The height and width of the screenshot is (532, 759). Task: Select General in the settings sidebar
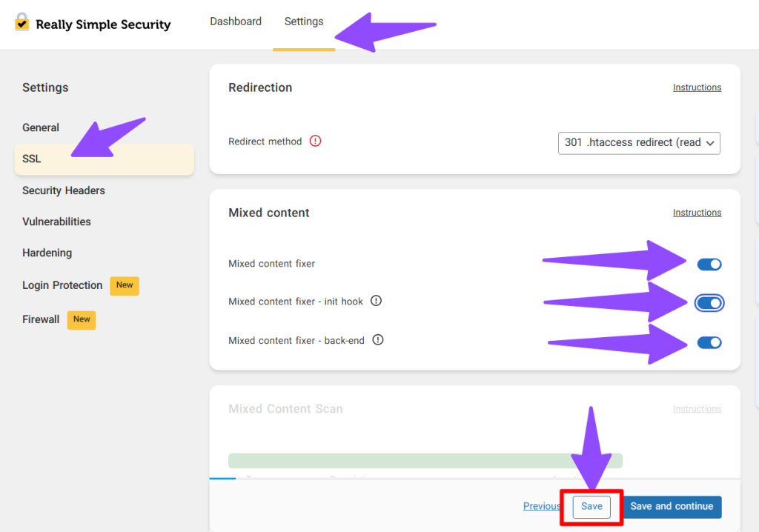click(41, 127)
